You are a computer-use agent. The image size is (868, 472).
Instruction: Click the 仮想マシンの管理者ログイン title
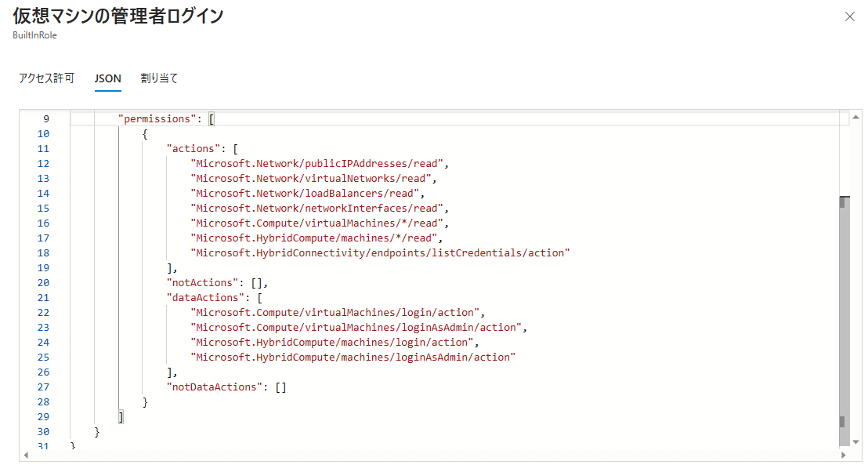pos(118,16)
